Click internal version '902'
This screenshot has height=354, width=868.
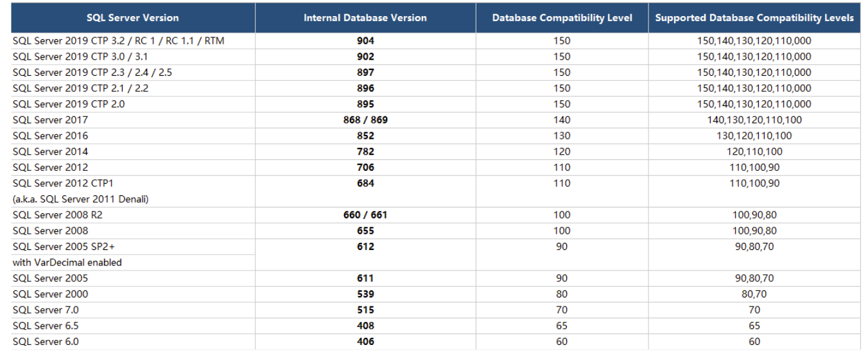coord(365,57)
